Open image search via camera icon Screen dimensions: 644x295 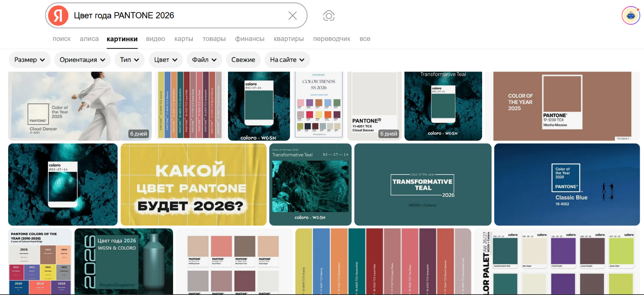pyautogui.click(x=329, y=16)
